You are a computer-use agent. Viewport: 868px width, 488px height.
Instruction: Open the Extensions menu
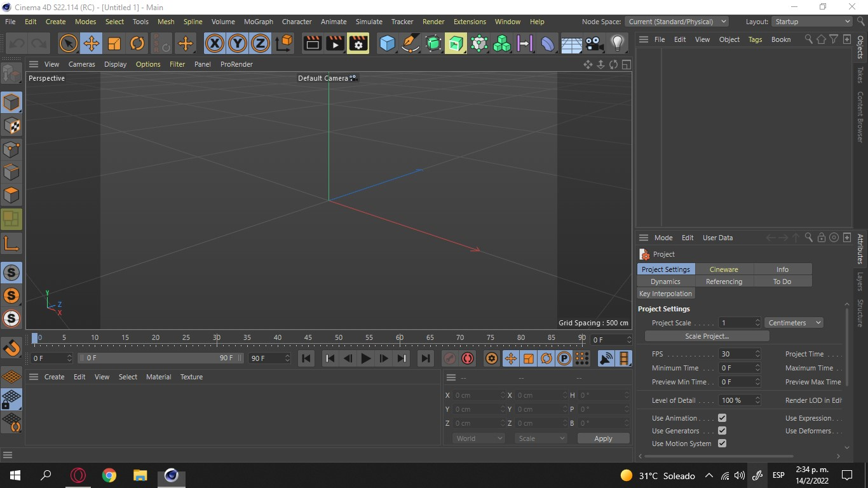click(470, 22)
